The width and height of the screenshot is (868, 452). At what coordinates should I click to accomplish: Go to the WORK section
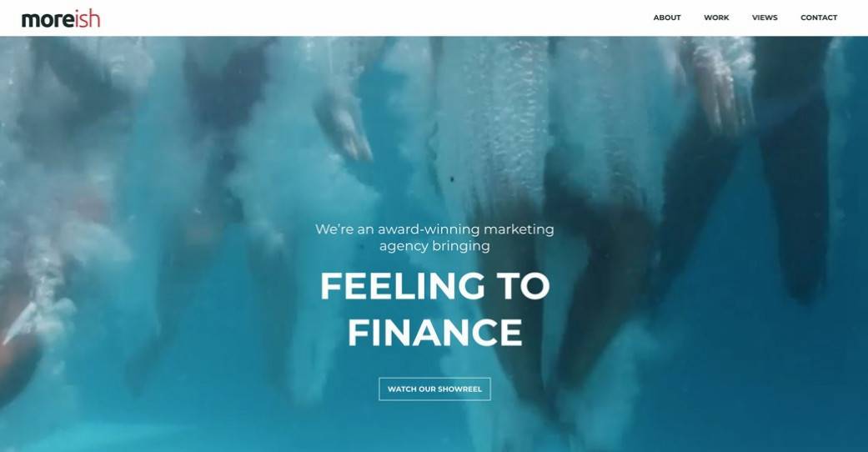coord(716,18)
